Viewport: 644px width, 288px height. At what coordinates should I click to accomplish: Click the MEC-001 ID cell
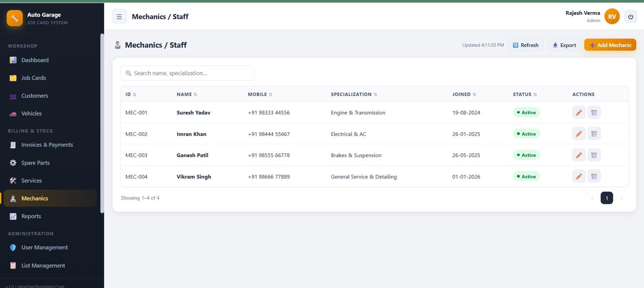click(x=136, y=113)
